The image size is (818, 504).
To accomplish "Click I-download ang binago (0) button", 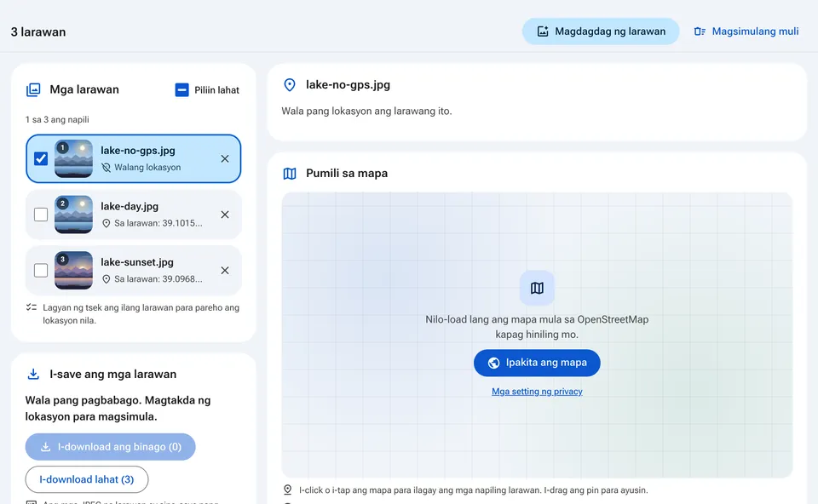I will [x=110, y=447].
